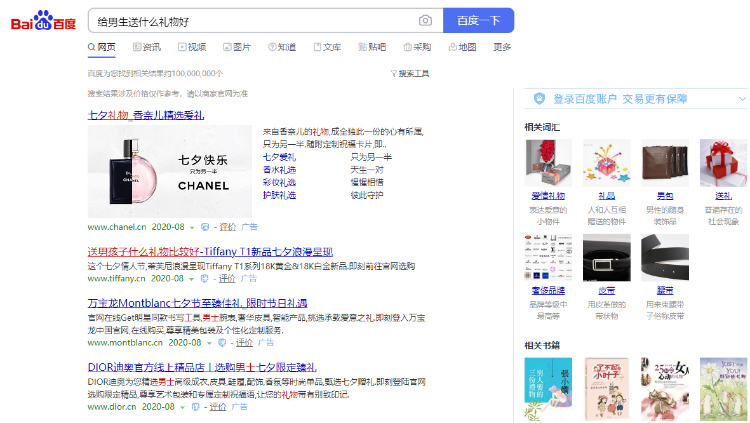
Task: Expand dropdown arrow next to www.chanel.cn
Action: (192, 228)
